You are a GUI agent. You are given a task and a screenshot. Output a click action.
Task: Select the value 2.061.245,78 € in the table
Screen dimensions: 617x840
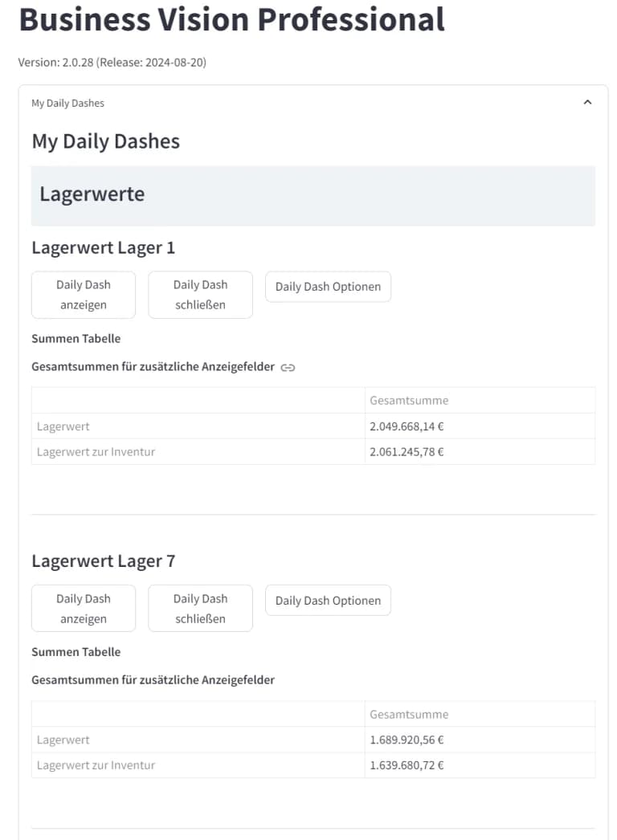click(407, 451)
